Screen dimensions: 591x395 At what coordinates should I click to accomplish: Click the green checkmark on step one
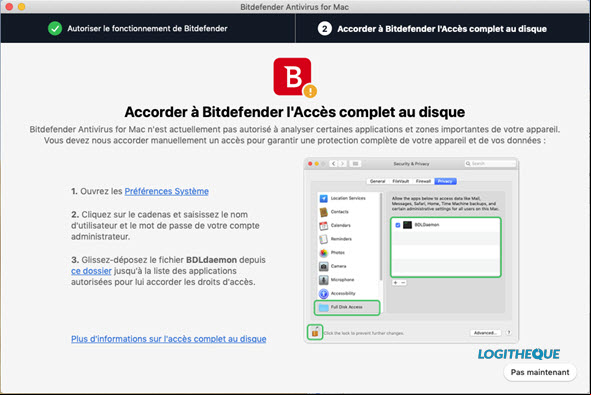click(55, 29)
